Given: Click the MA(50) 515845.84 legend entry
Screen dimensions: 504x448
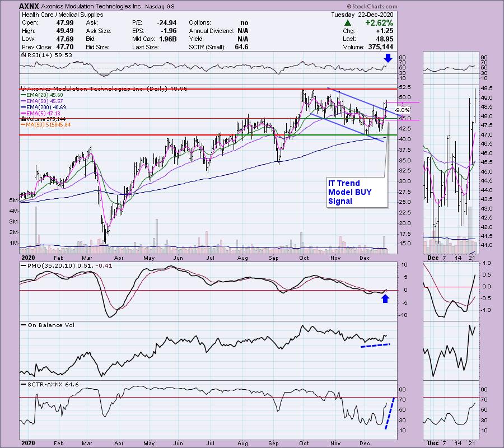Looking at the screenshot, I should point(46,125).
